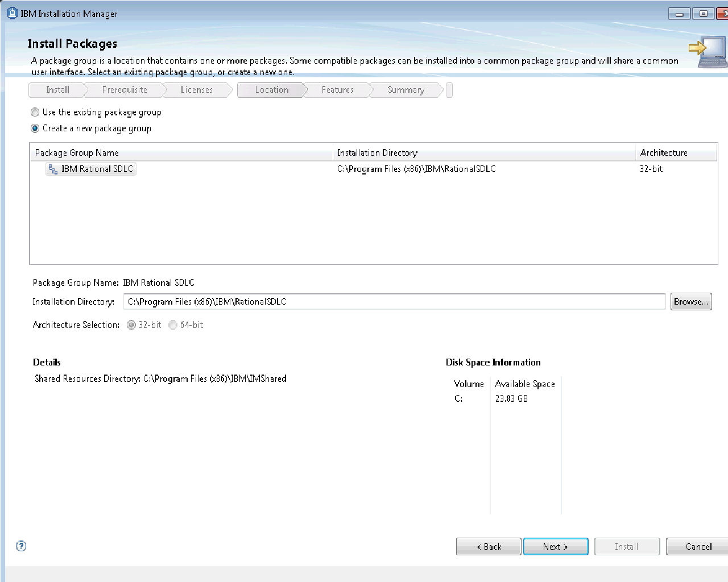The height and width of the screenshot is (582, 728).
Task: Click the IBM Rational SDLC package group icon
Action: click(x=53, y=169)
